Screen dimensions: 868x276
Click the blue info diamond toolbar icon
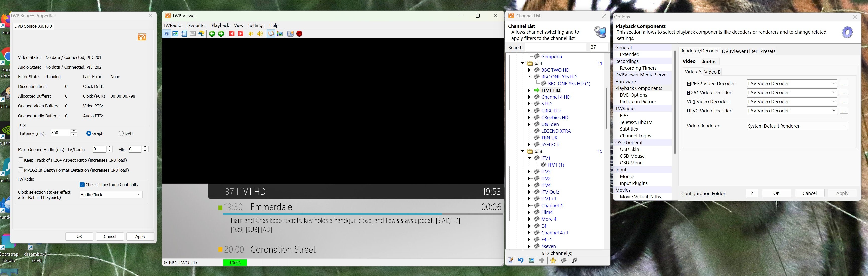[x=167, y=34]
